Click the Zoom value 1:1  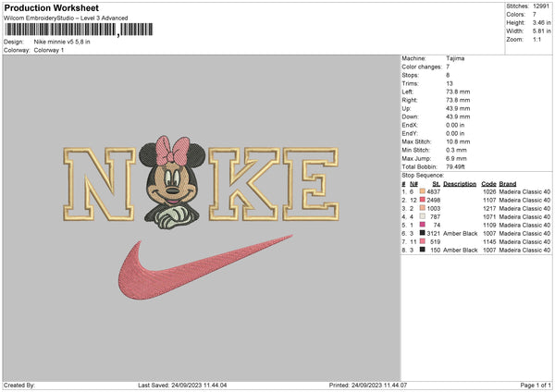536,39
